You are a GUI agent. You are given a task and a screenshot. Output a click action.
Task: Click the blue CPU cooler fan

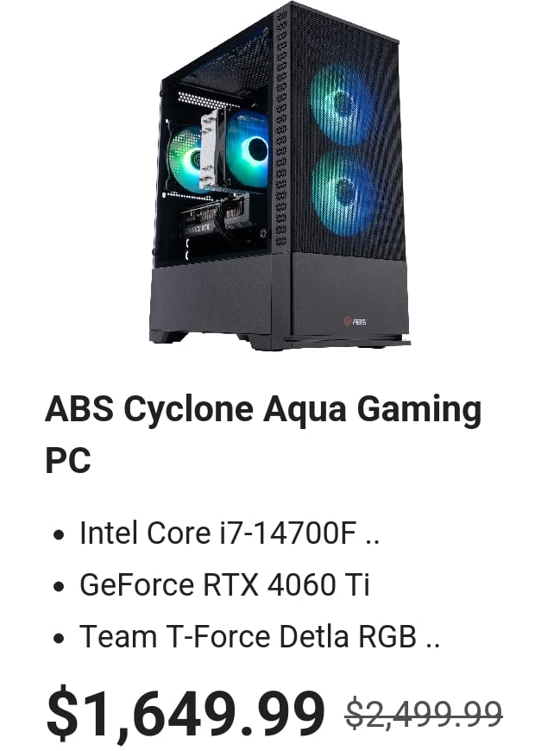(x=248, y=149)
